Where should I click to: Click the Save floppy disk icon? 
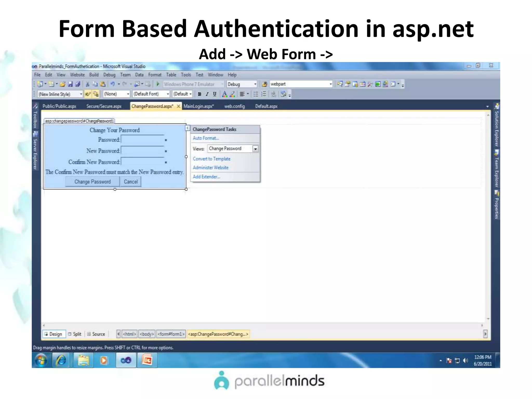tap(70, 84)
